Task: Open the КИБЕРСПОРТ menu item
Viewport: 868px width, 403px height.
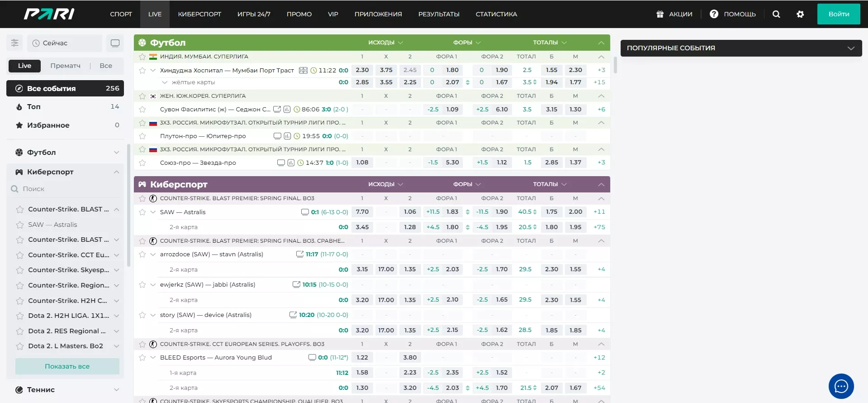Action: (199, 14)
